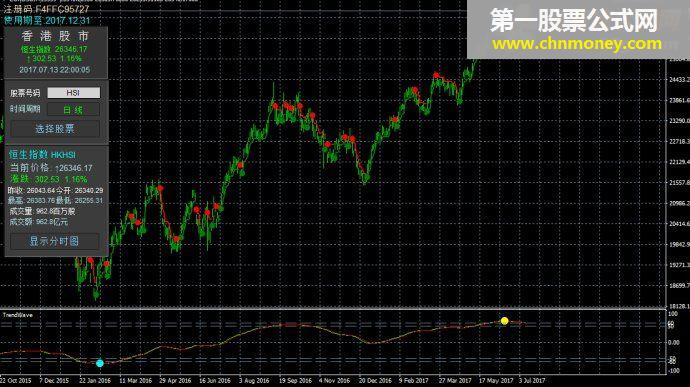Click the 恒生指数 HKHSI heading
Image resolution: width=690 pixels, height=387 pixels.
point(42,155)
